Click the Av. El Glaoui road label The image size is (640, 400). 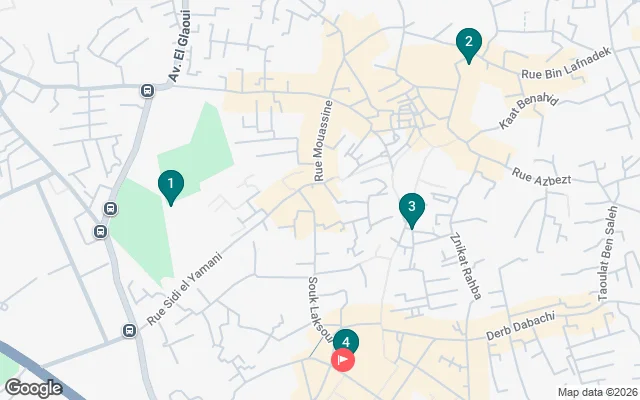(x=180, y=46)
